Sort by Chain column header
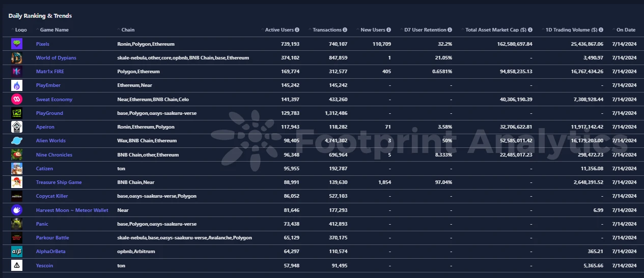Screen dimensions: 644x278 coord(128,30)
